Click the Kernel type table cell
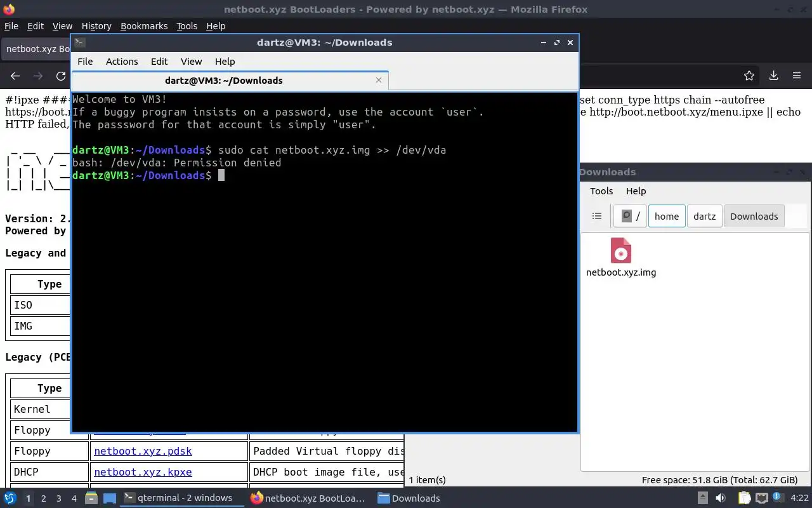 pos(40,409)
